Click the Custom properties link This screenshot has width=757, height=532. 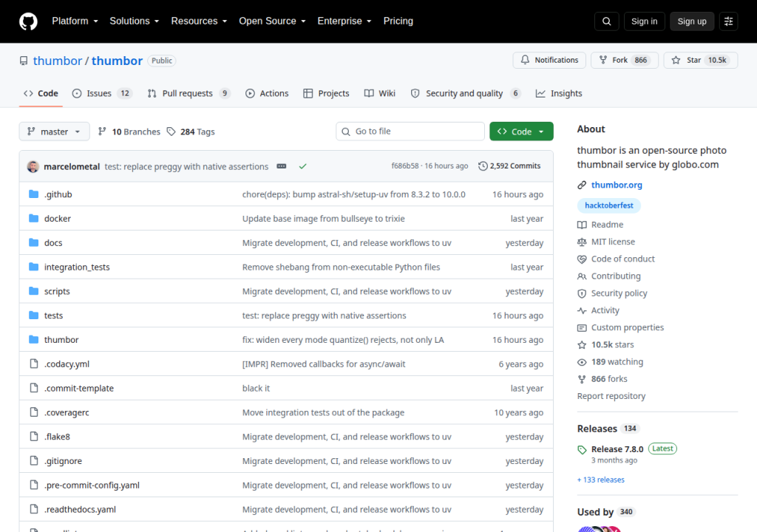coord(627,327)
